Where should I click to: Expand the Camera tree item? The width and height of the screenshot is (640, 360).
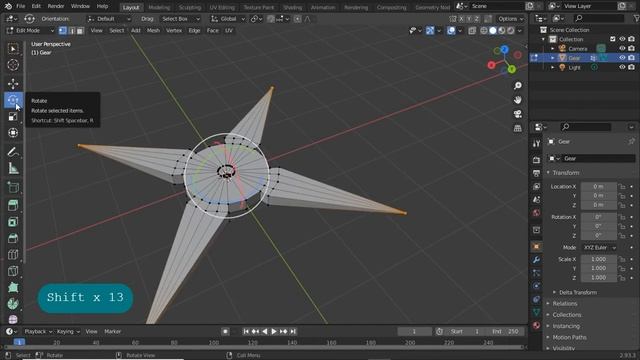coord(553,49)
